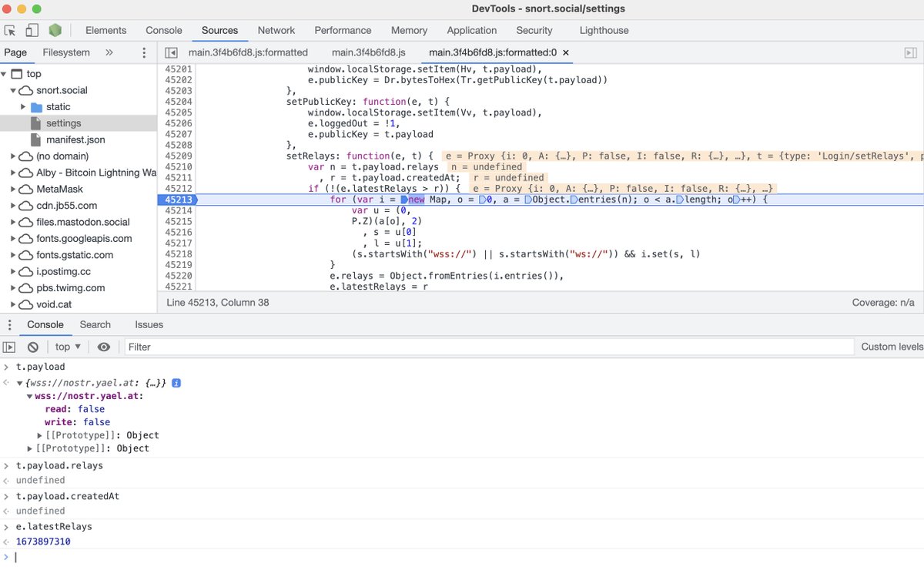Set a breakpoint on line 45220
Image resolution: width=924 pixels, height=587 pixels.
(179, 276)
